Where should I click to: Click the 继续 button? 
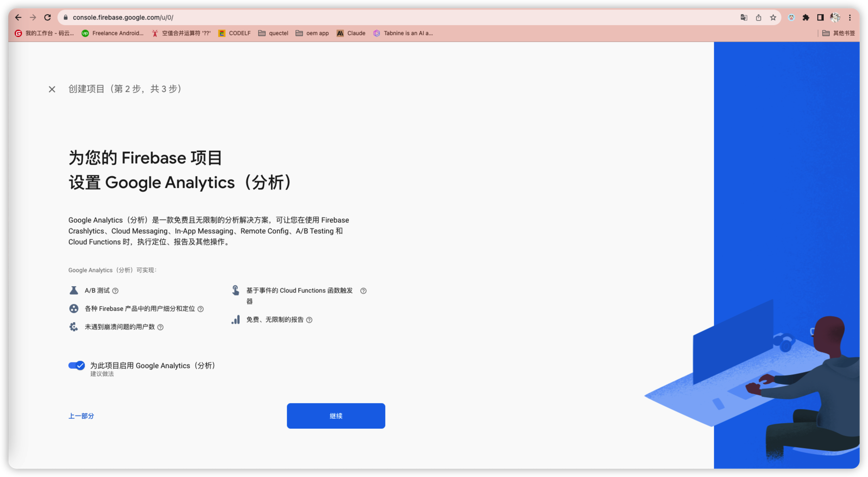[336, 416]
